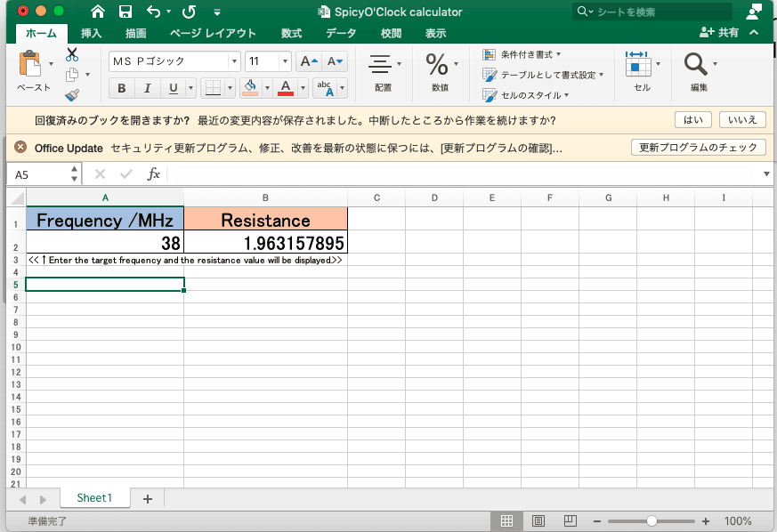The image size is (777, 532).
Task: Open セルのスタイル menu
Action: (526, 95)
